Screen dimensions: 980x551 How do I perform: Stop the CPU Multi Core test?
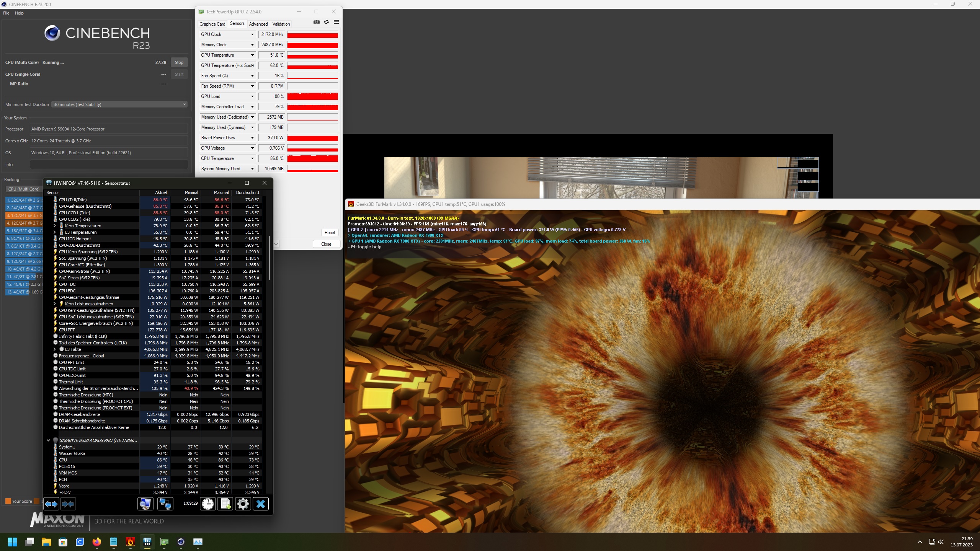179,62
